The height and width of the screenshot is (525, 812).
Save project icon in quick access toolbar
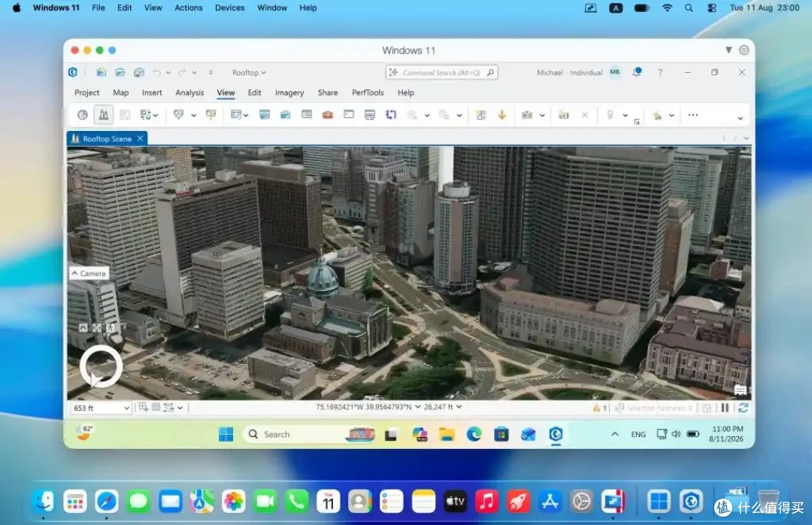139,72
